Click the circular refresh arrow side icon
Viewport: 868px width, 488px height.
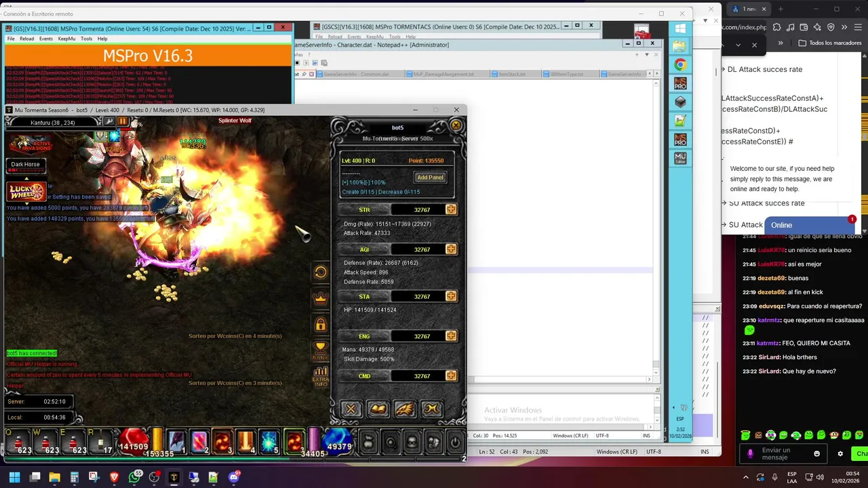tap(321, 272)
